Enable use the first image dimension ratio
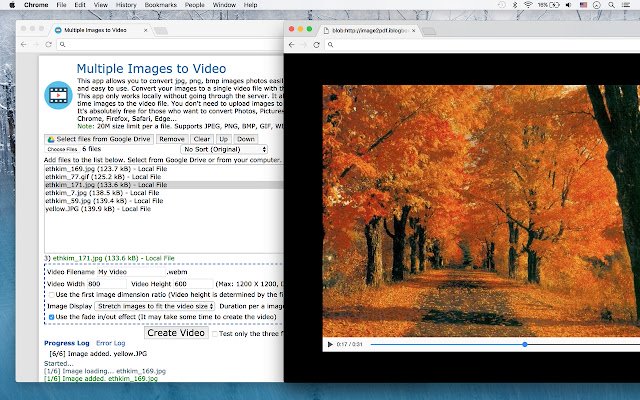Viewport: 640px width, 400px height. (x=51, y=295)
